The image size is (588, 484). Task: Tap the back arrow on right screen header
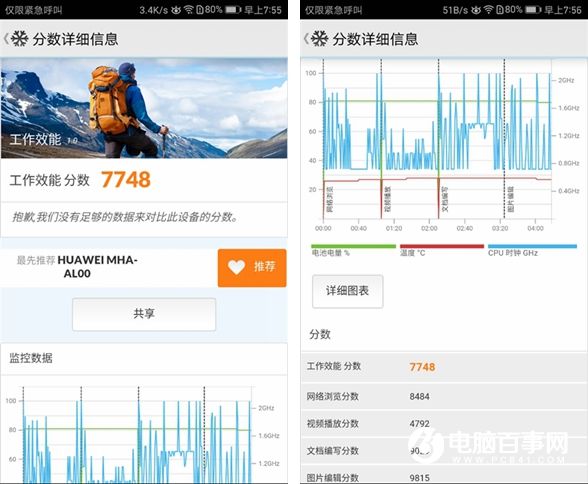pyautogui.click(x=306, y=39)
